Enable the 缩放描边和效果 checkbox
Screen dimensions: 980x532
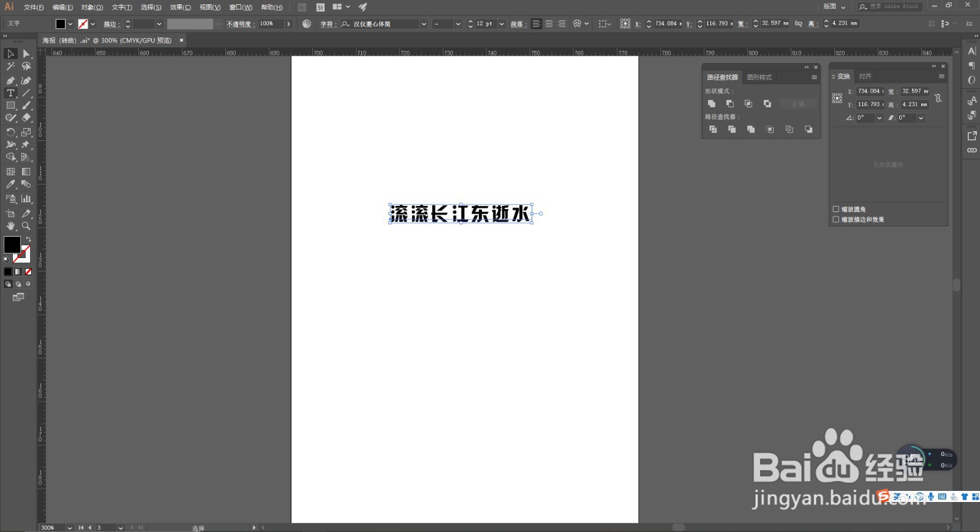point(836,219)
